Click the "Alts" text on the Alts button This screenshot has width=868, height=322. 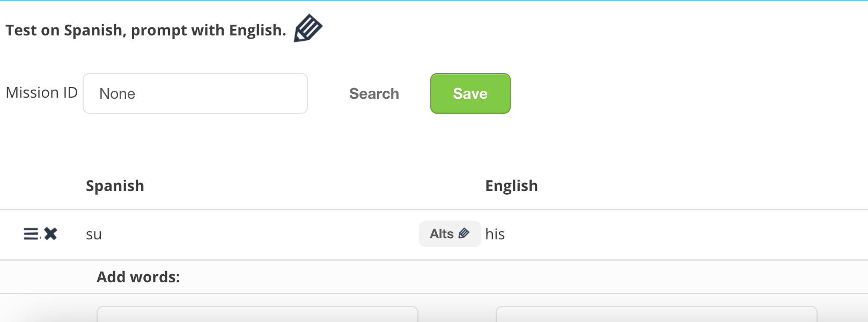coord(442,234)
